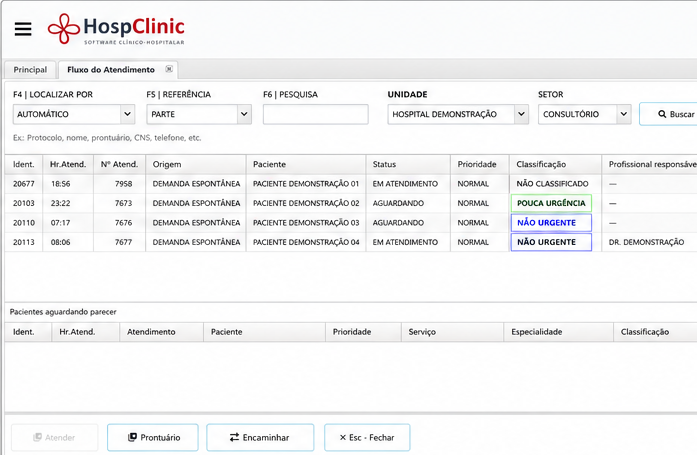
Task: Click attendance number 7676
Action: 124,223
